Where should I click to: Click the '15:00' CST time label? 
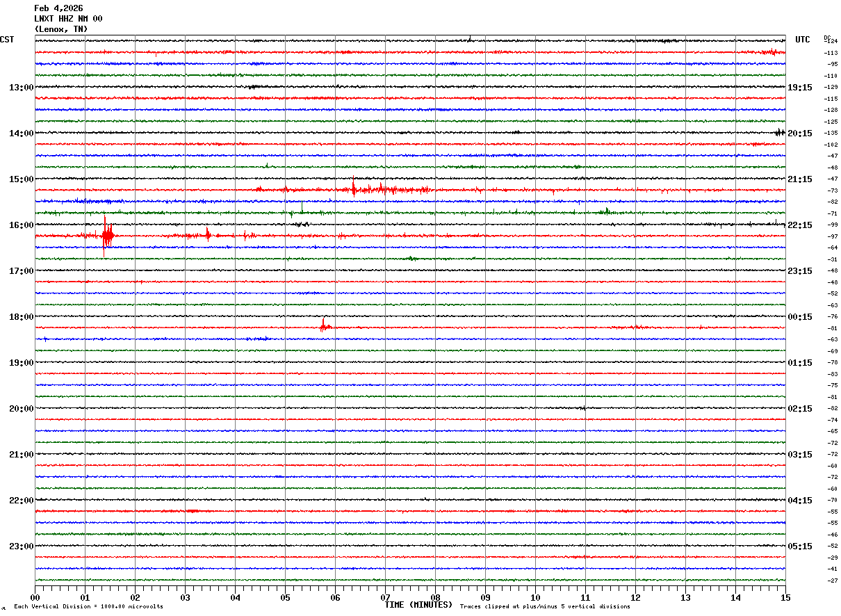pos(21,179)
